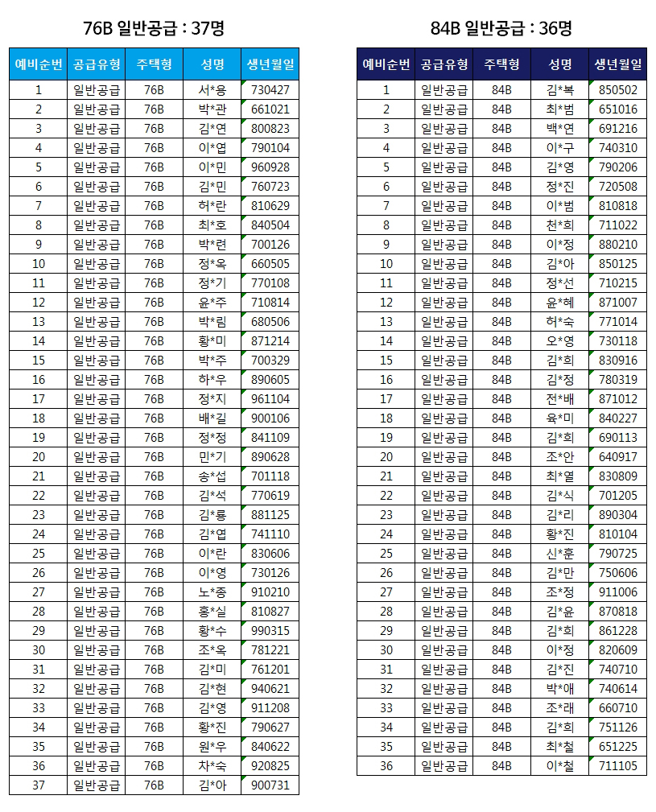This screenshot has height=812, width=656.
Task: Click birthdate cell '961104'
Action: click(x=270, y=399)
